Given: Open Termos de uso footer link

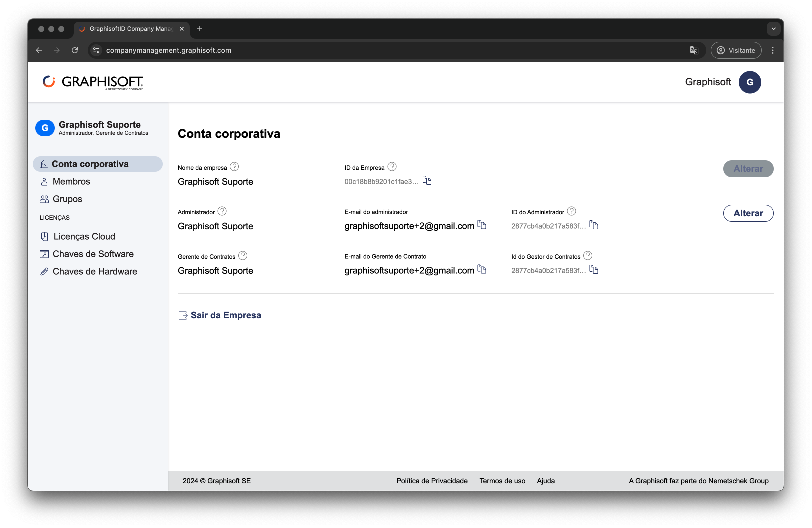Looking at the screenshot, I should coord(502,481).
